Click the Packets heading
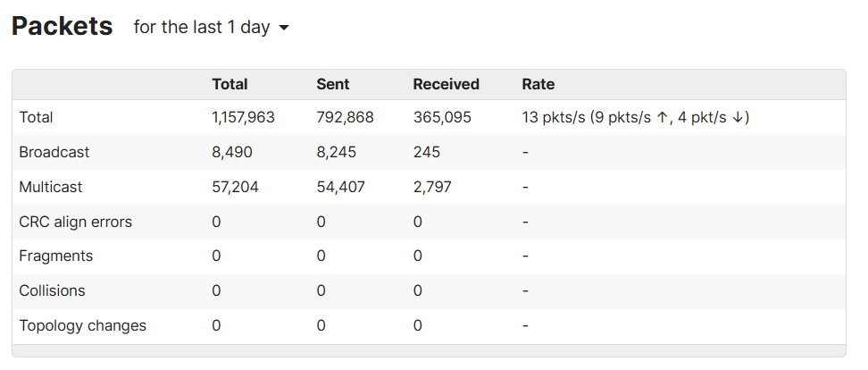Image resolution: width=868 pixels, height=370 pixels. tap(62, 26)
